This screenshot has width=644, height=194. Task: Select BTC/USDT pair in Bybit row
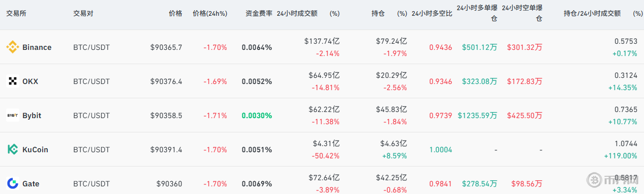(91, 116)
